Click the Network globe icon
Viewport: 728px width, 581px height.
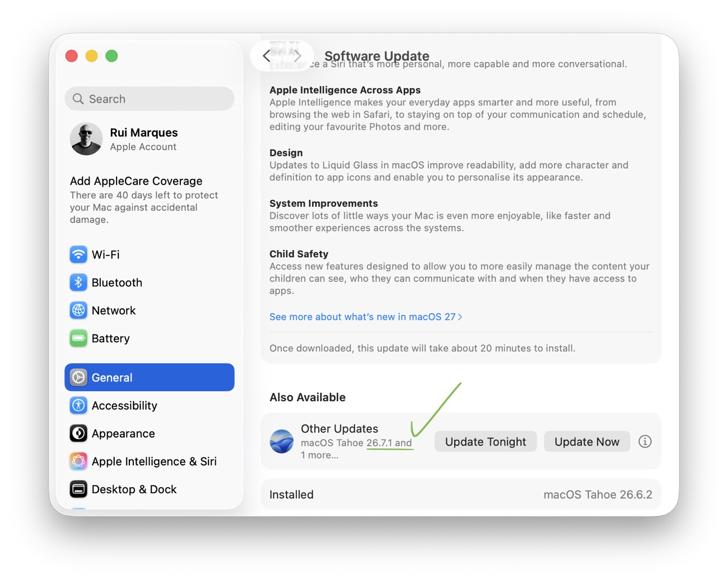coord(78,310)
